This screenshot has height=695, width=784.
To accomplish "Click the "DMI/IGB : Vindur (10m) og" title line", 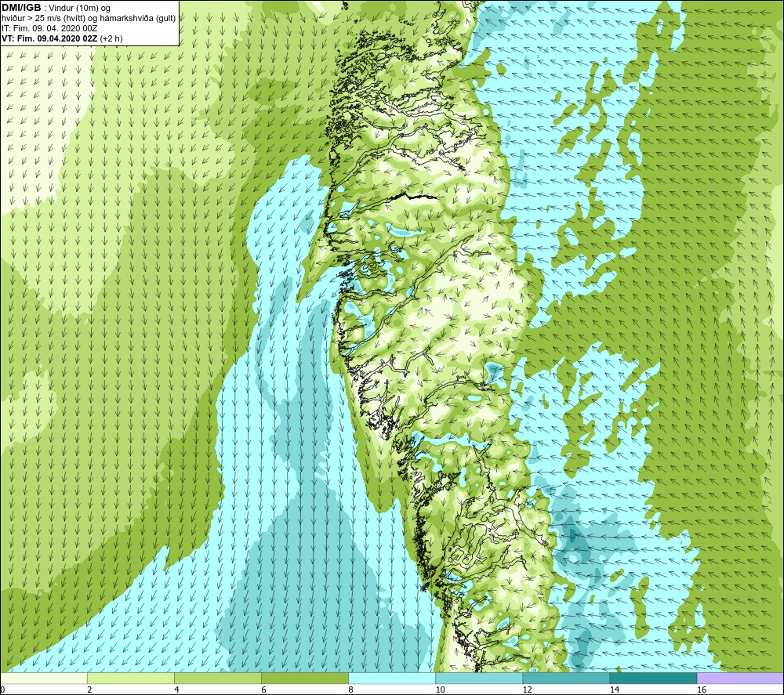I will (56, 8).
